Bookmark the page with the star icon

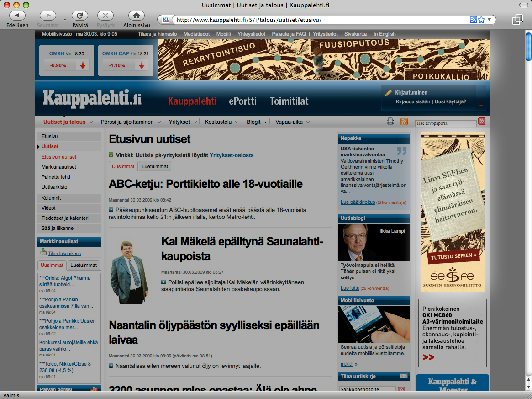[x=481, y=20]
